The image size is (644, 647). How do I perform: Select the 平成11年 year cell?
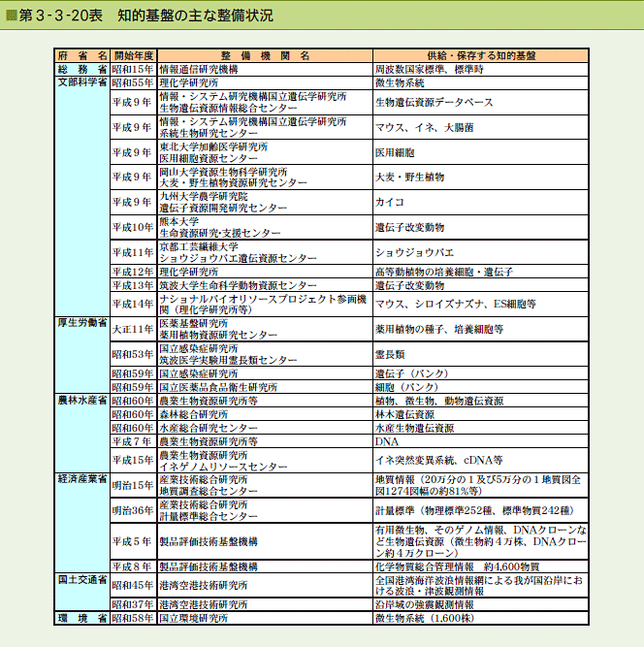point(134,252)
